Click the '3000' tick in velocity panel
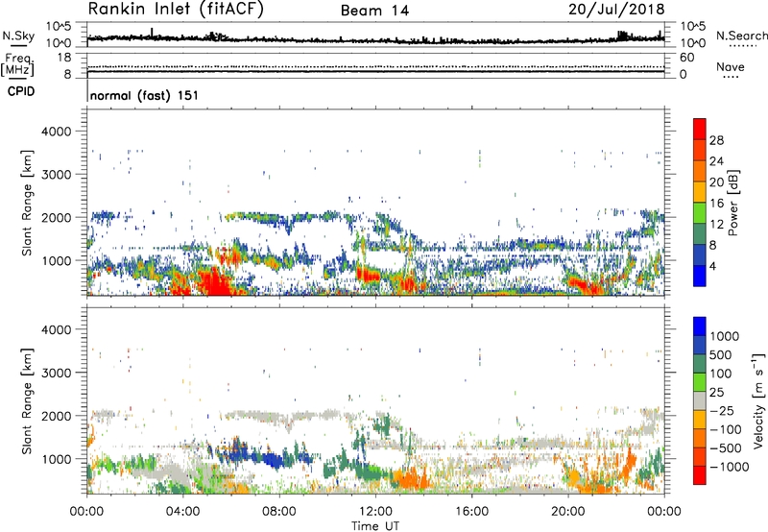 (x=59, y=373)
